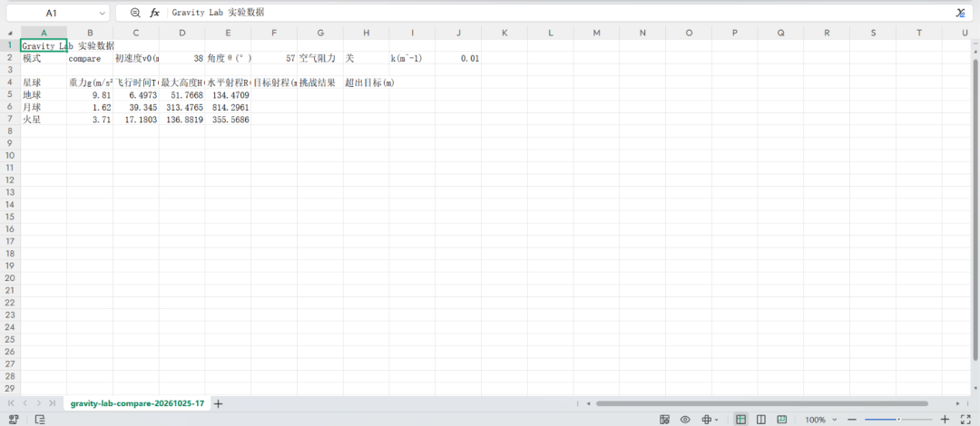The width and height of the screenshot is (980, 426).
Task: Go to first sheet navigation arrow
Action: (x=11, y=403)
